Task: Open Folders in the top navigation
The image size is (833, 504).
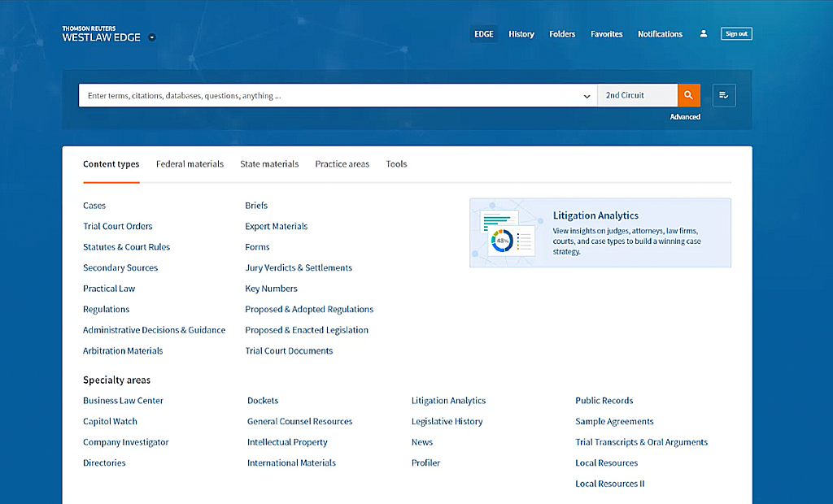Action: (x=562, y=34)
